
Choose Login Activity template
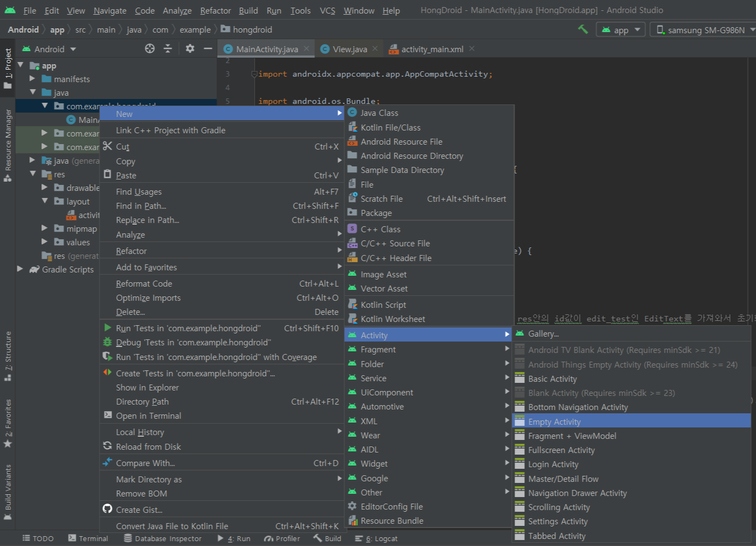631,464
